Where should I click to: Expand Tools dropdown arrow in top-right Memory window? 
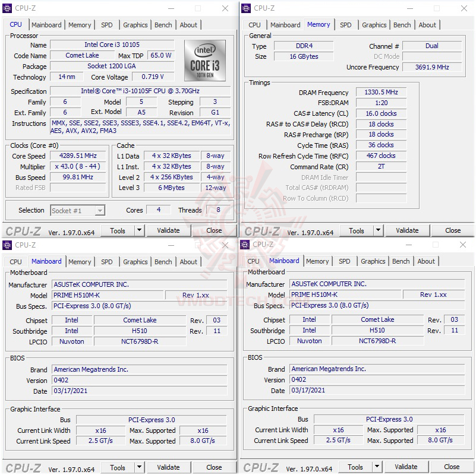(378, 230)
